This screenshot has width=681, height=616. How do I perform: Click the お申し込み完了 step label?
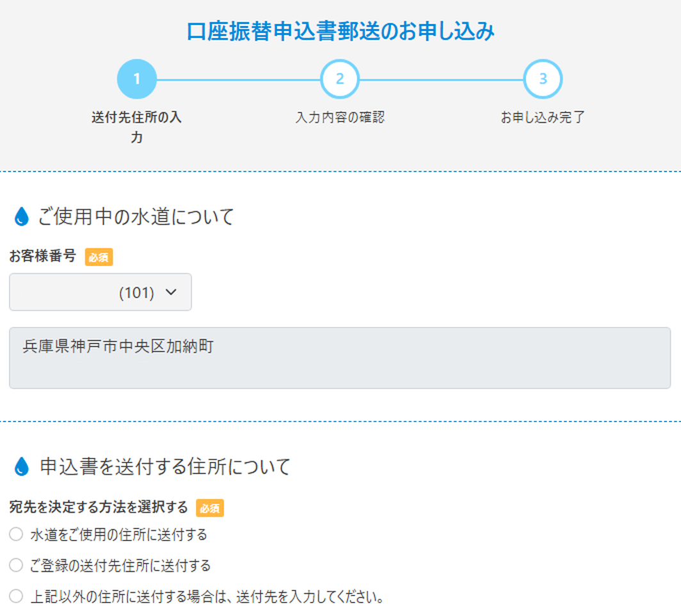(543, 118)
